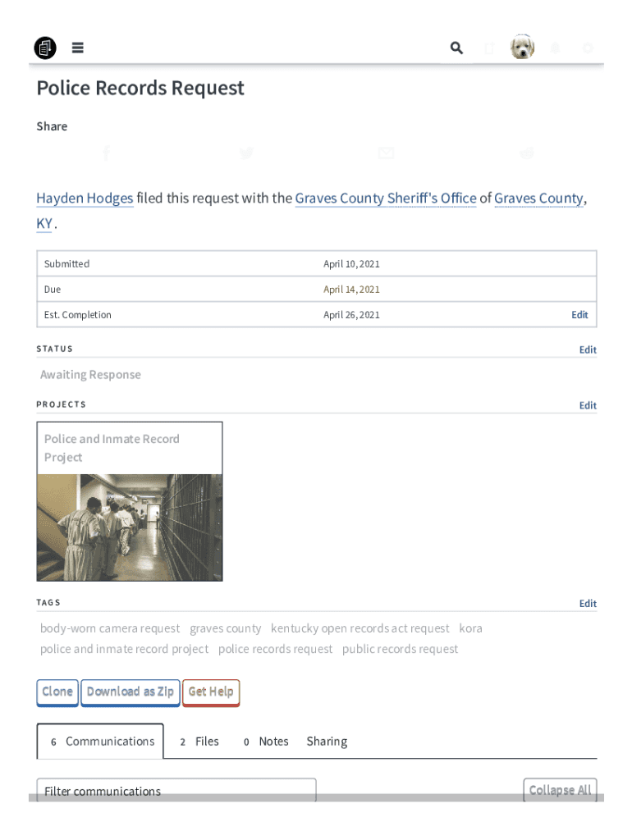Click the Clone button
This screenshot has height=840, width=632.
(57, 692)
